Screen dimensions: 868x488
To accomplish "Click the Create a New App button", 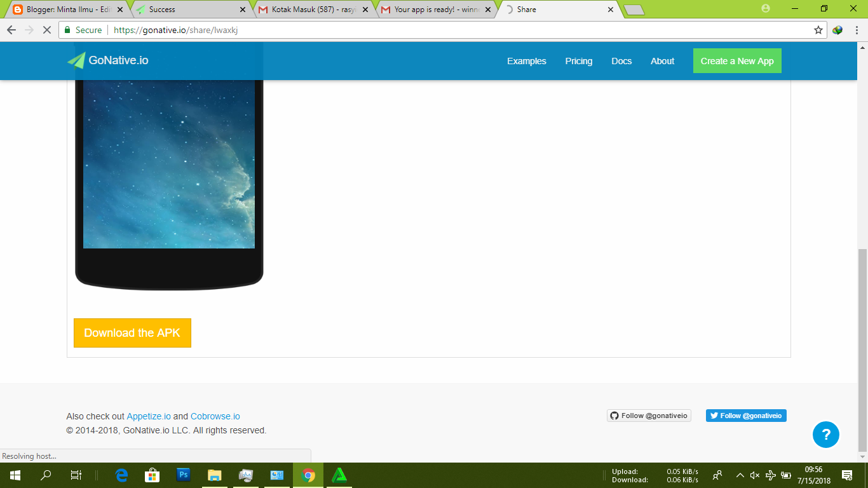I will click(737, 61).
